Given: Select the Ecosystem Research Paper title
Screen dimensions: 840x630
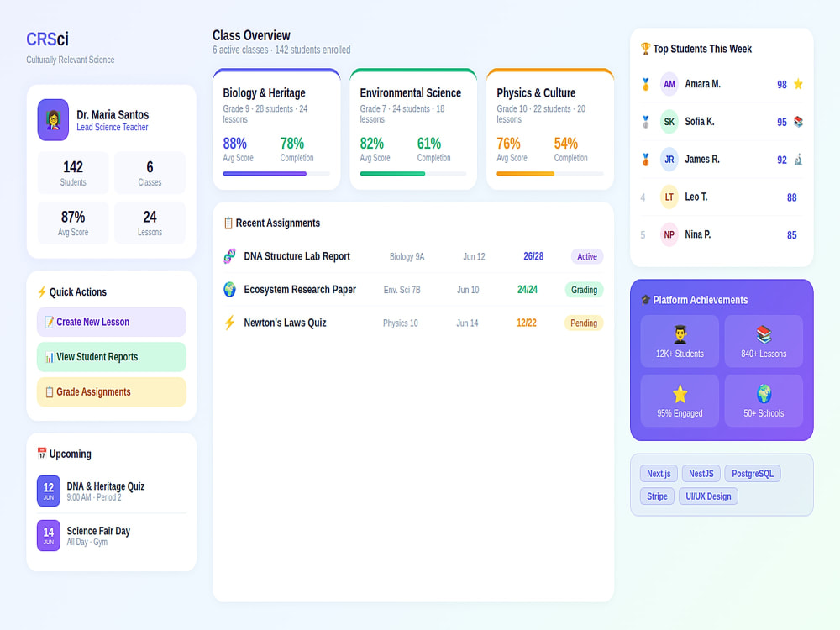Looking at the screenshot, I should pos(300,290).
